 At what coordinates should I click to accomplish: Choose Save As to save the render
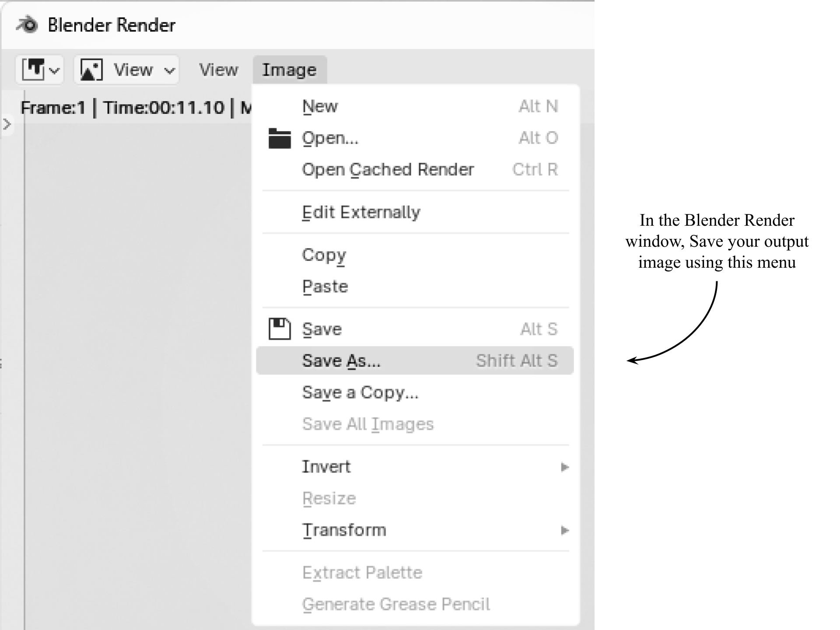tap(341, 360)
